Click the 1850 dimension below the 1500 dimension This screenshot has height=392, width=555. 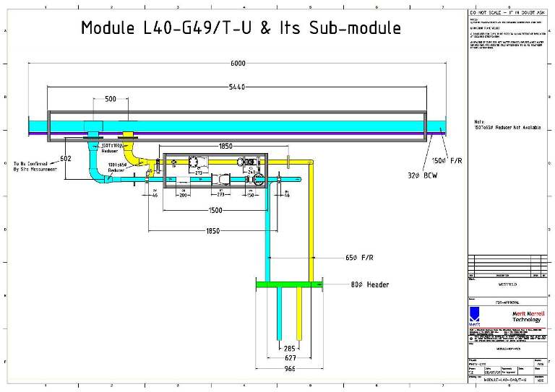point(212,231)
